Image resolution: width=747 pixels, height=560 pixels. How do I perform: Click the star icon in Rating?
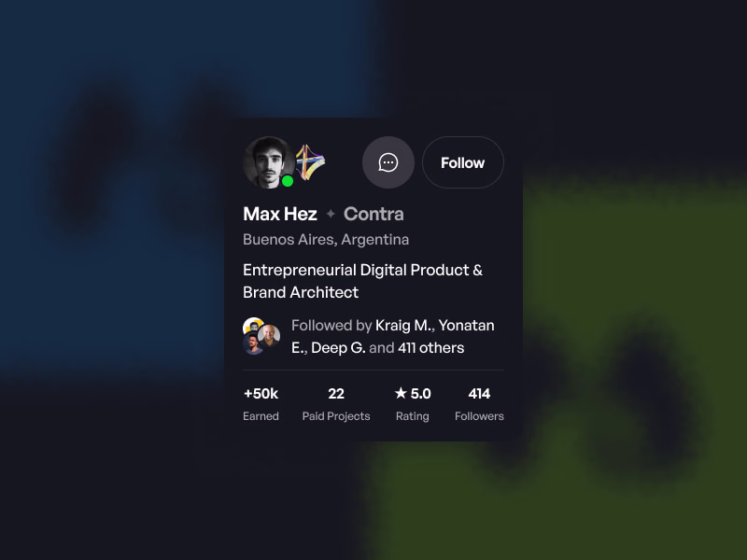[402, 393]
